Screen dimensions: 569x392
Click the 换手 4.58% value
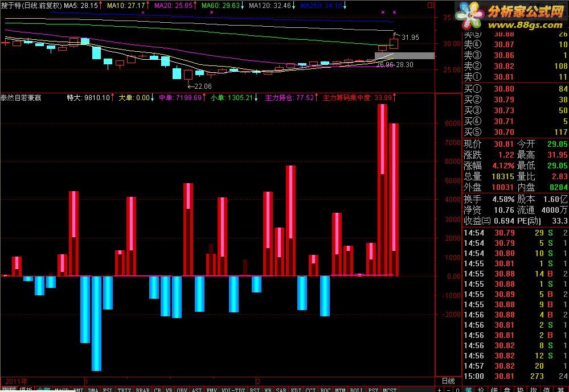(503, 200)
